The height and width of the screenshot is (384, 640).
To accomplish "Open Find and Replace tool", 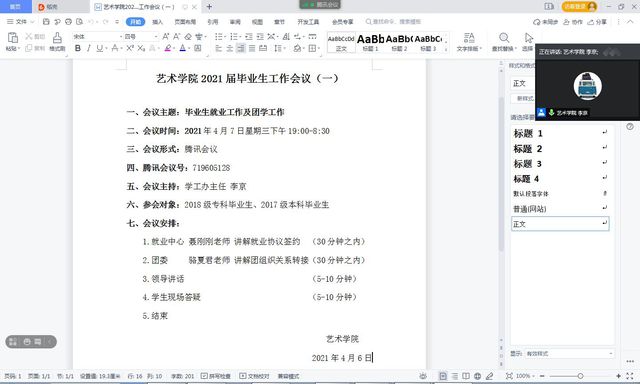I will pyautogui.click(x=503, y=42).
